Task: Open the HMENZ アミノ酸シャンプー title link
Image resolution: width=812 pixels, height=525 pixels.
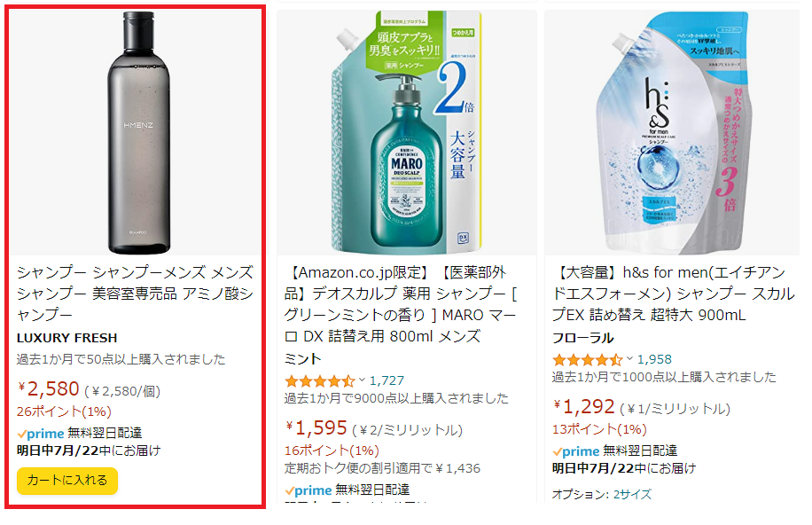Action: tap(135, 294)
